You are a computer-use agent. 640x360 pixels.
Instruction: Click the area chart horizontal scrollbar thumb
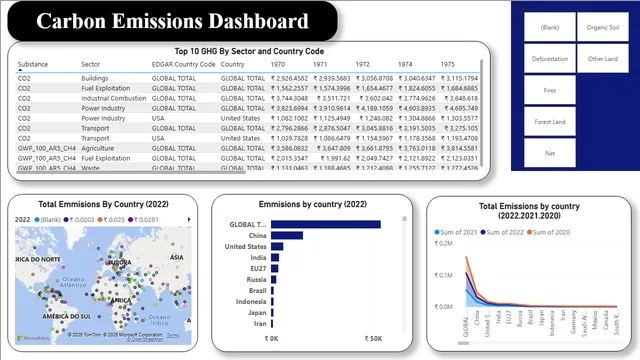(463, 343)
